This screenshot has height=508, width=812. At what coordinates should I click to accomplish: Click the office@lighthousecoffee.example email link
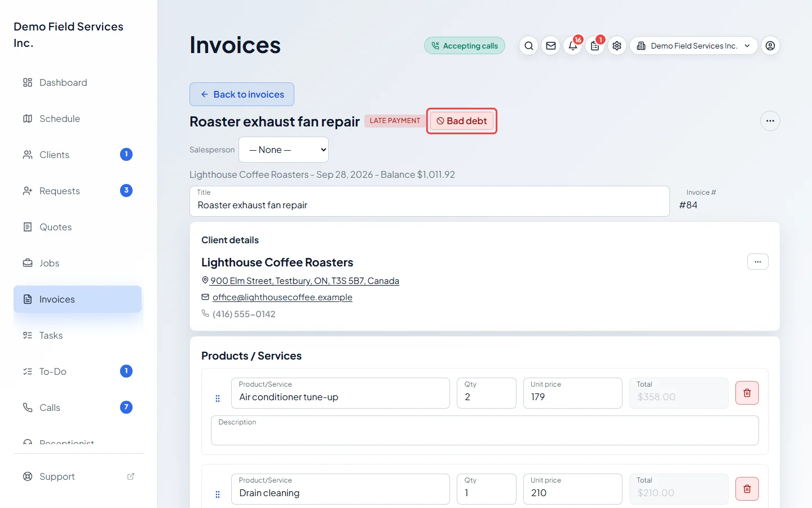[283, 297]
